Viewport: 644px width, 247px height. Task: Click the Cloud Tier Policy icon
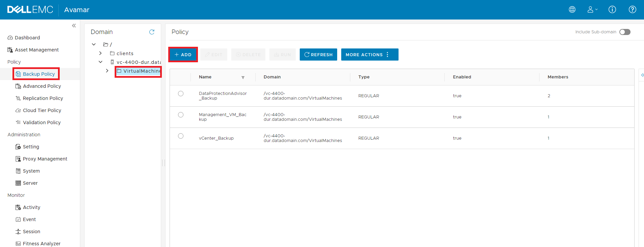[18, 110]
